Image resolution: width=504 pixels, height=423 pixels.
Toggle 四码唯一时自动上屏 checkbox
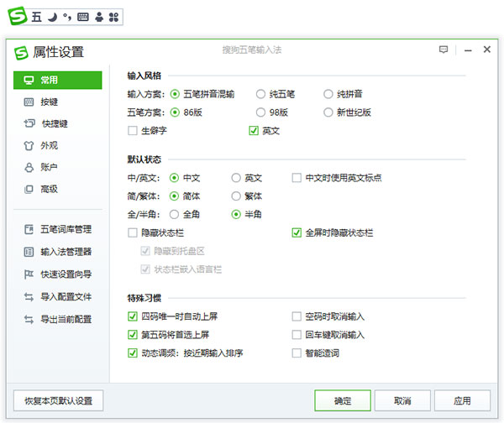pyautogui.click(x=133, y=316)
